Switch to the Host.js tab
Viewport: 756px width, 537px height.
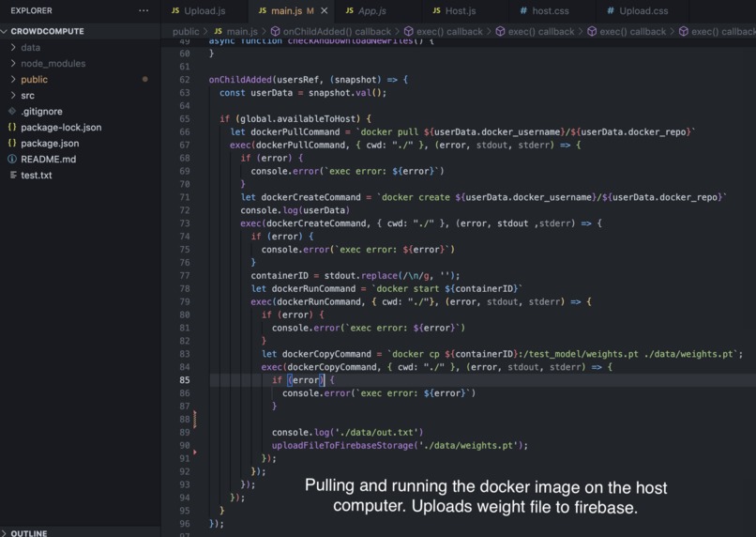click(x=460, y=10)
